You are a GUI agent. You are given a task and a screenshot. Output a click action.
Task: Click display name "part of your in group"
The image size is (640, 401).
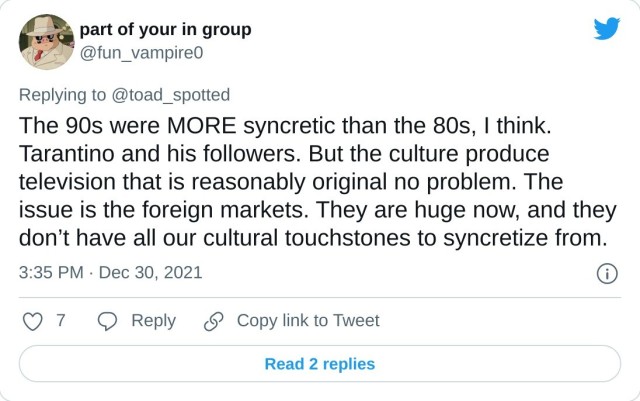pos(165,29)
